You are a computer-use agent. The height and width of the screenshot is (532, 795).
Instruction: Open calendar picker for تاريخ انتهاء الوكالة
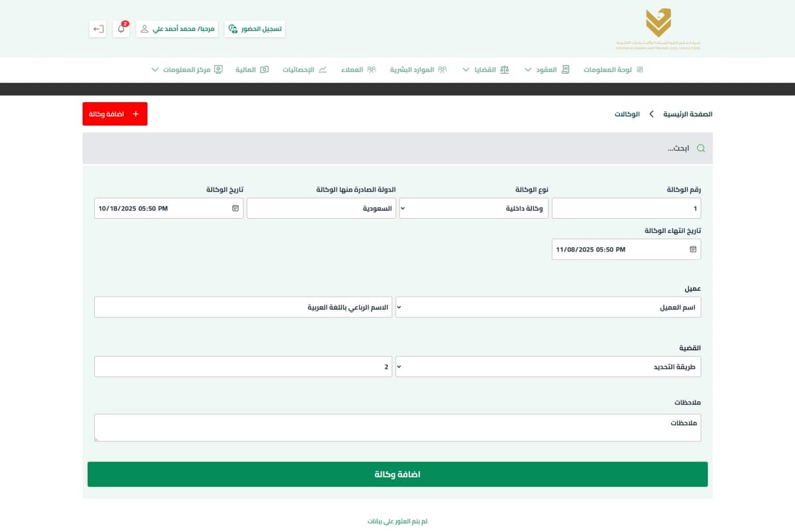693,249
